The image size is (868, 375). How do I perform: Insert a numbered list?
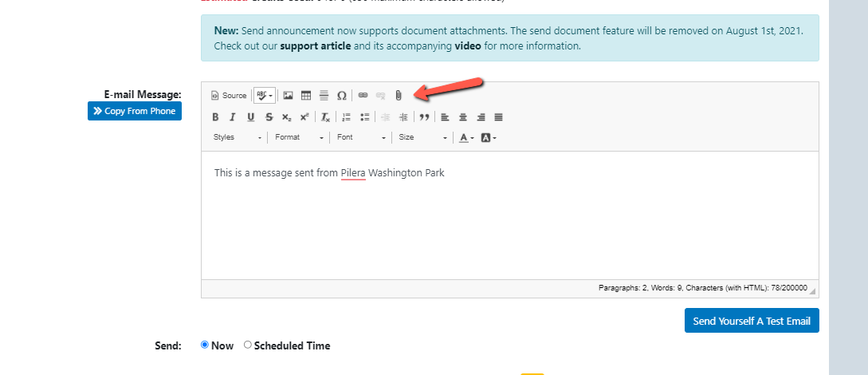point(347,116)
